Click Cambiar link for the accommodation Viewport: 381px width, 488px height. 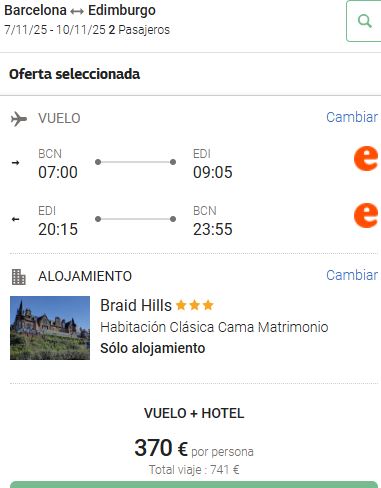pyautogui.click(x=352, y=275)
